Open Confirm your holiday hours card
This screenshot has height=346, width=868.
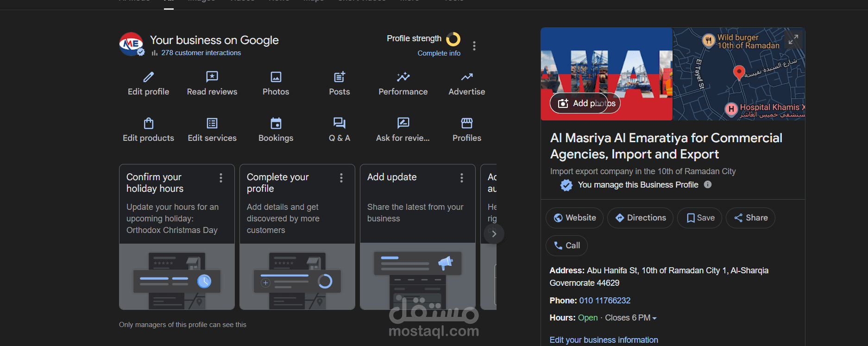pyautogui.click(x=177, y=237)
